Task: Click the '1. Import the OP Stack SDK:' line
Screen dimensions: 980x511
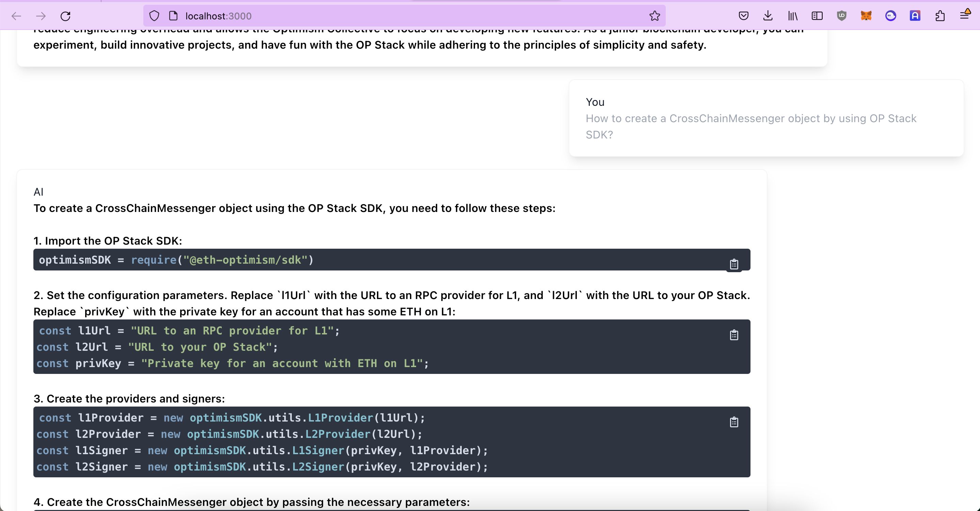Action: (108, 241)
